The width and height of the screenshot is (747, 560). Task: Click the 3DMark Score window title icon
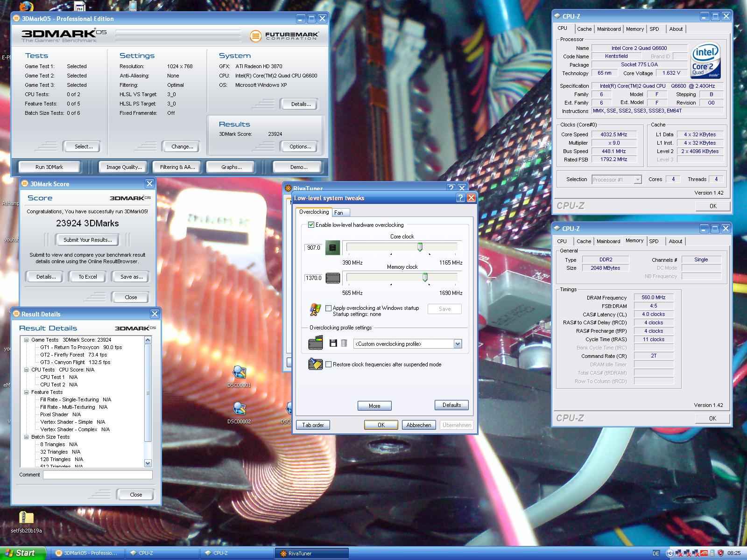(25, 184)
